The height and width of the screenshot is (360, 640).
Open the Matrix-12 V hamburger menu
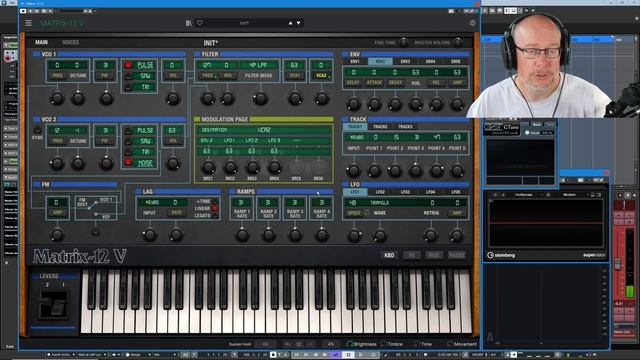click(x=29, y=23)
